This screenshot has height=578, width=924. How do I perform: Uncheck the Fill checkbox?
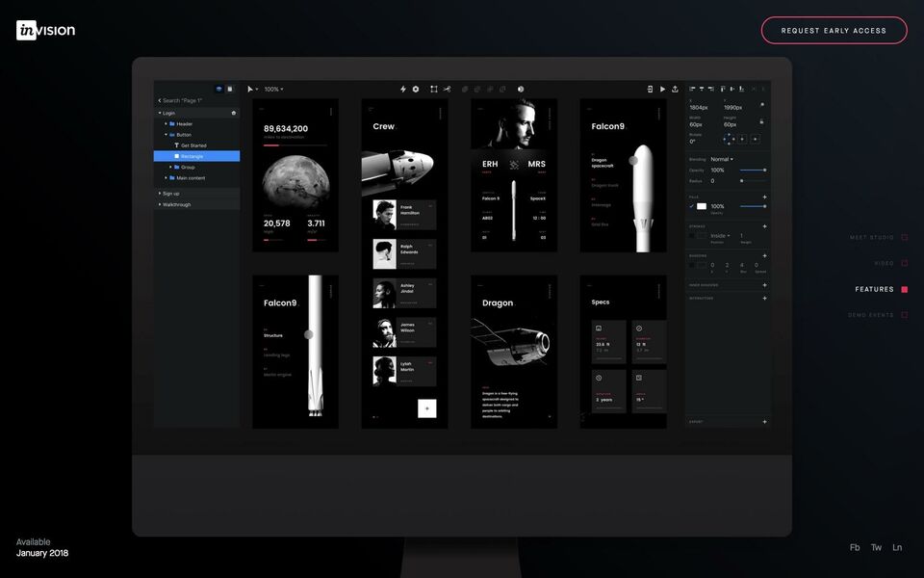tap(691, 205)
